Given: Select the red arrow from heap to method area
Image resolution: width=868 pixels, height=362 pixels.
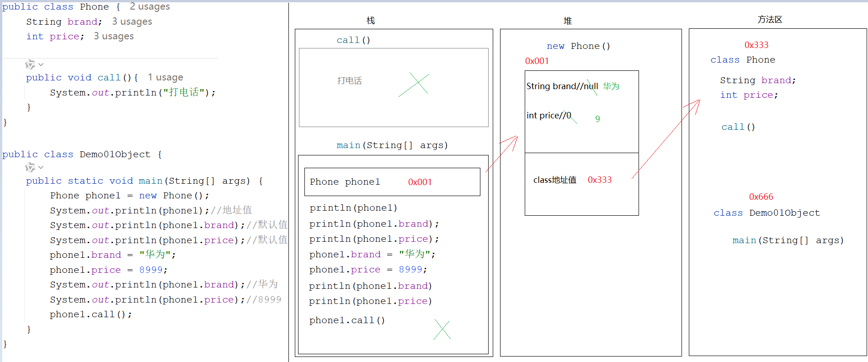Looking at the screenshot, I should pyautogui.click(x=666, y=138).
